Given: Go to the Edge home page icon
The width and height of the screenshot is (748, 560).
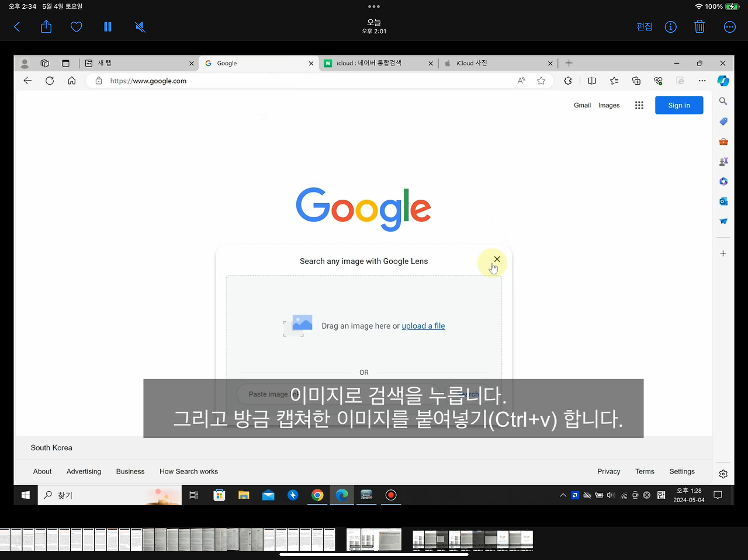Looking at the screenshot, I should (71, 81).
